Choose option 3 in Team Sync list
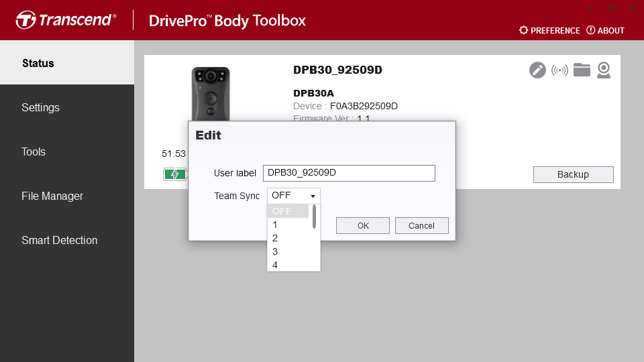Screen dimensions: 644x362 (x=288, y=251)
